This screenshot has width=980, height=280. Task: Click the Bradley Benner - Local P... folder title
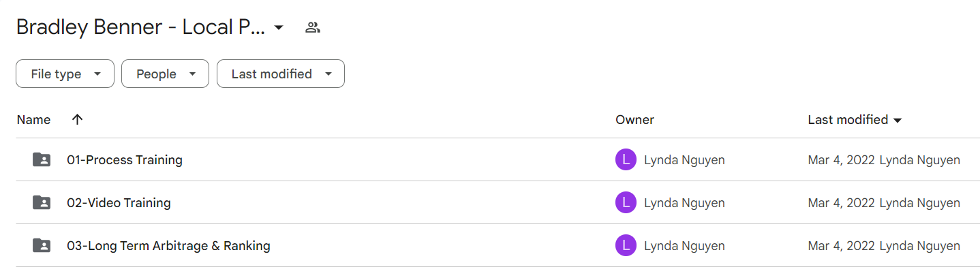140,27
